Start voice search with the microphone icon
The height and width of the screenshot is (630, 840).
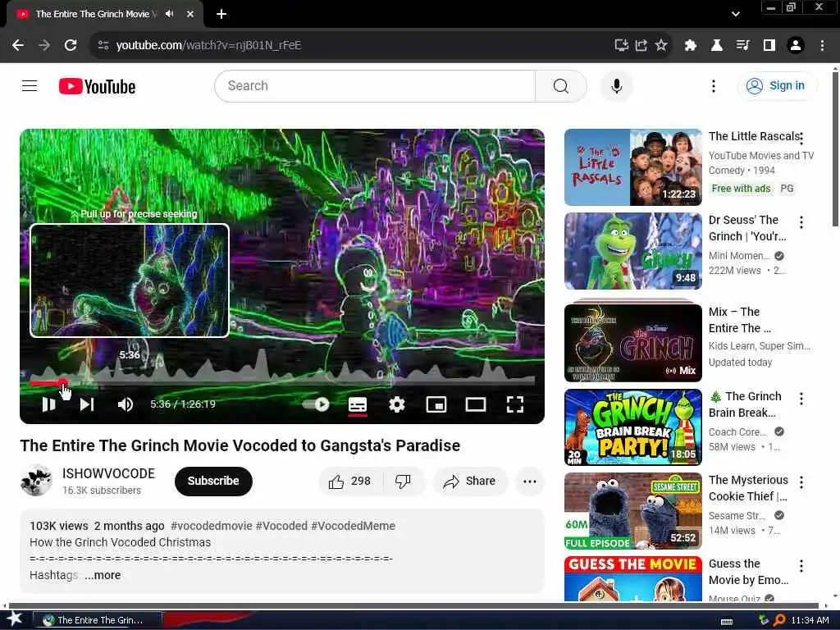click(x=617, y=85)
